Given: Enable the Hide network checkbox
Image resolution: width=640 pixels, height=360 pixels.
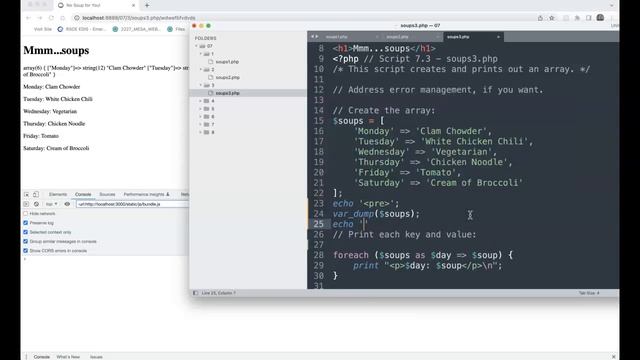Looking at the screenshot, I should tap(26, 213).
